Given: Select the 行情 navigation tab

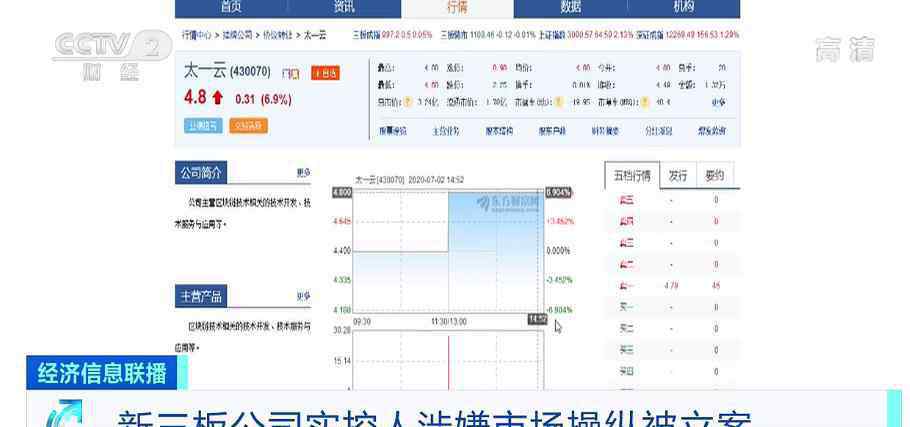Looking at the screenshot, I should 457,8.
